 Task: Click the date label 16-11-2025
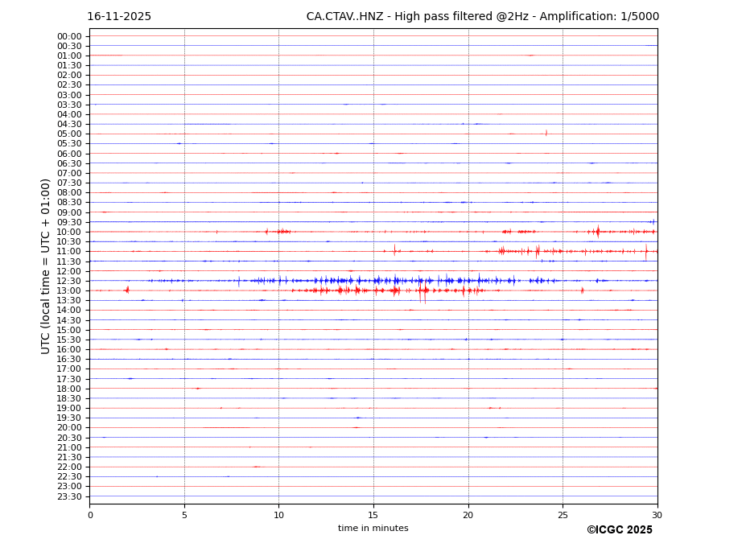(119, 17)
